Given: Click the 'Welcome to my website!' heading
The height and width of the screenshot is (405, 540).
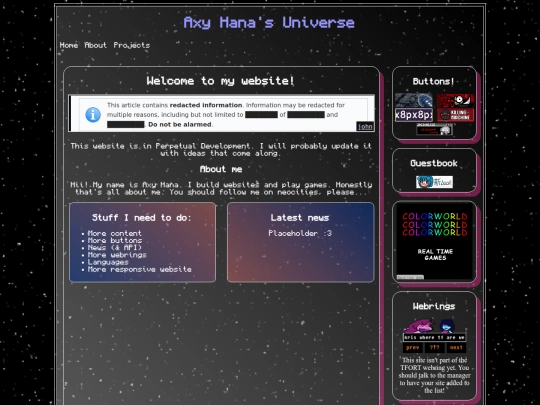Looking at the screenshot, I should (x=221, y=81).
